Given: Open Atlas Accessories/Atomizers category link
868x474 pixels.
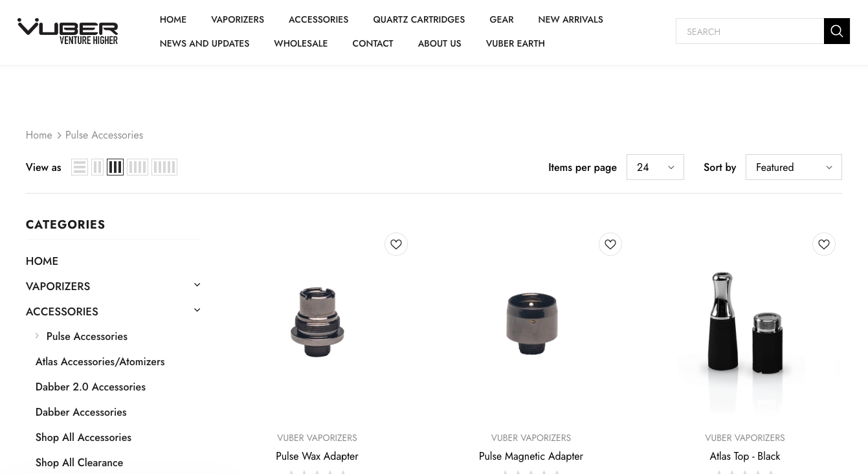Looking at the screenshot, I should pos(100,362).
